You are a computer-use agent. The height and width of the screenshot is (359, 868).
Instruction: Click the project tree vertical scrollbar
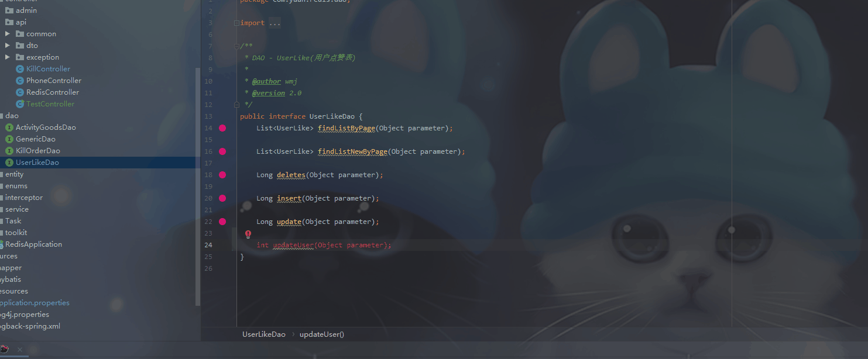(198, 186)
